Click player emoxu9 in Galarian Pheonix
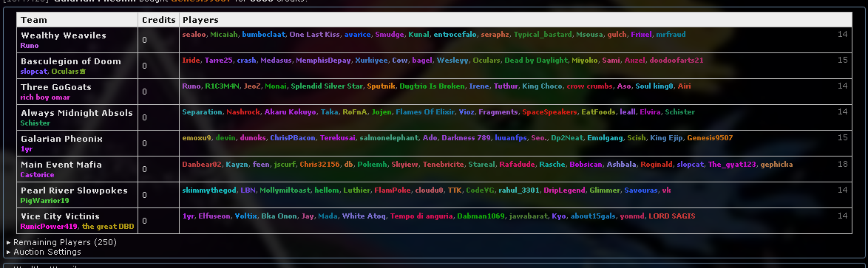The height and width of the screenshot is (268, 868). pyautogui.click(x=197, y=137)
